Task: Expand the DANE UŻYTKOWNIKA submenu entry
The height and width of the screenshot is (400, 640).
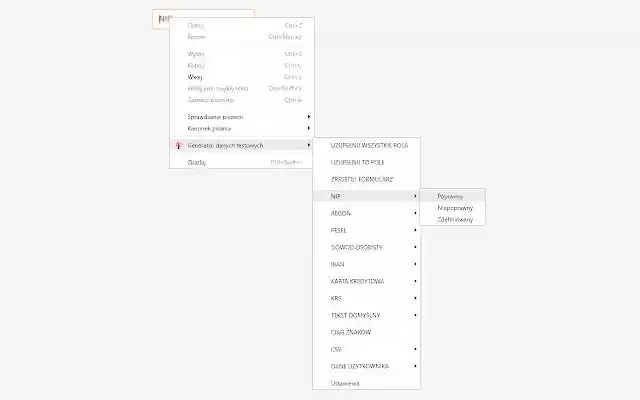Action: tap(367, 366)
